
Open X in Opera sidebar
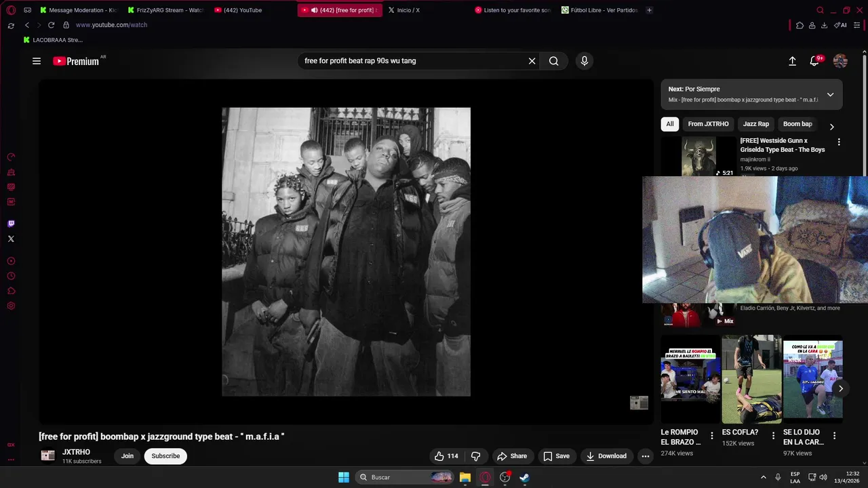coord(11,239)
